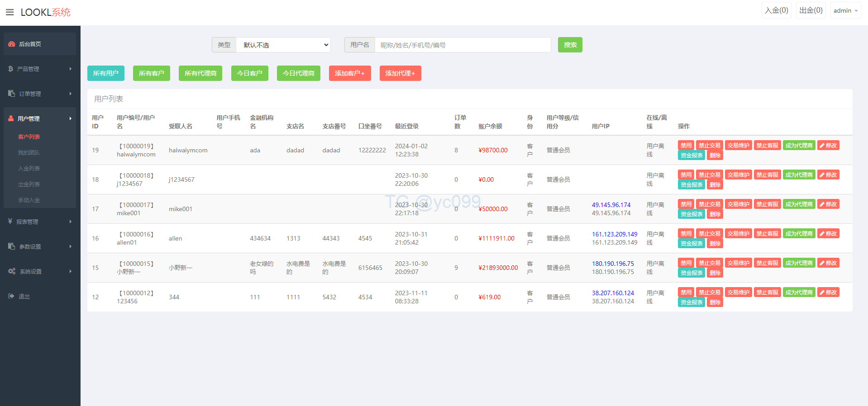Click the 订单管理 sidebar icon

tap(11, 94)
